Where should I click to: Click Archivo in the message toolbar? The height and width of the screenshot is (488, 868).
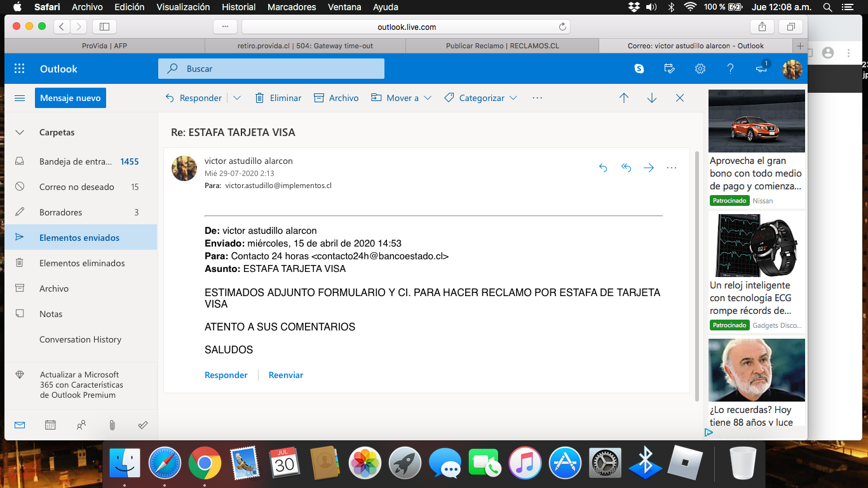336,98
